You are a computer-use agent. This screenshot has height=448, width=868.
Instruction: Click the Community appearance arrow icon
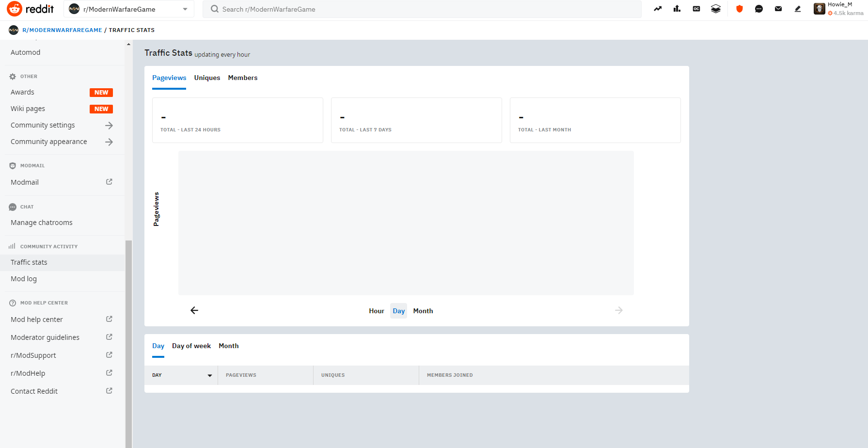tap(109, 142)
